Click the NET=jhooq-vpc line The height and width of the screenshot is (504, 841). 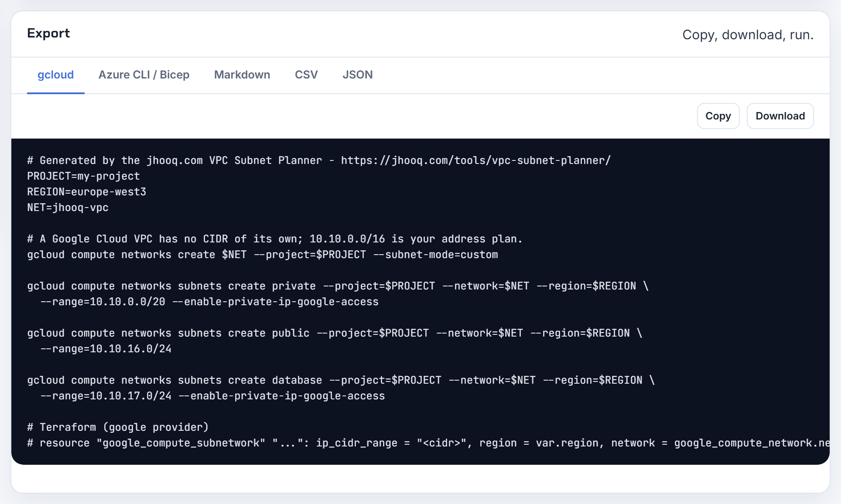click(x=68, y=208)
